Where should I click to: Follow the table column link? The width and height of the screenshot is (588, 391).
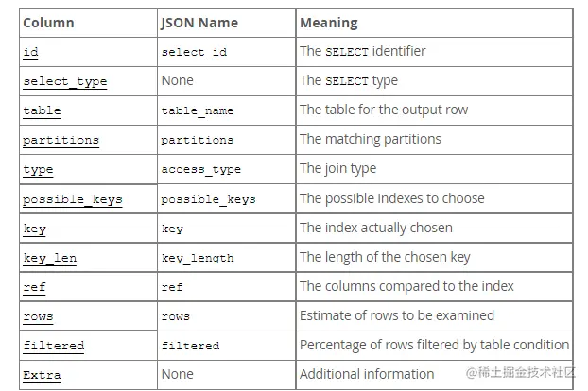tap(42, 110)
